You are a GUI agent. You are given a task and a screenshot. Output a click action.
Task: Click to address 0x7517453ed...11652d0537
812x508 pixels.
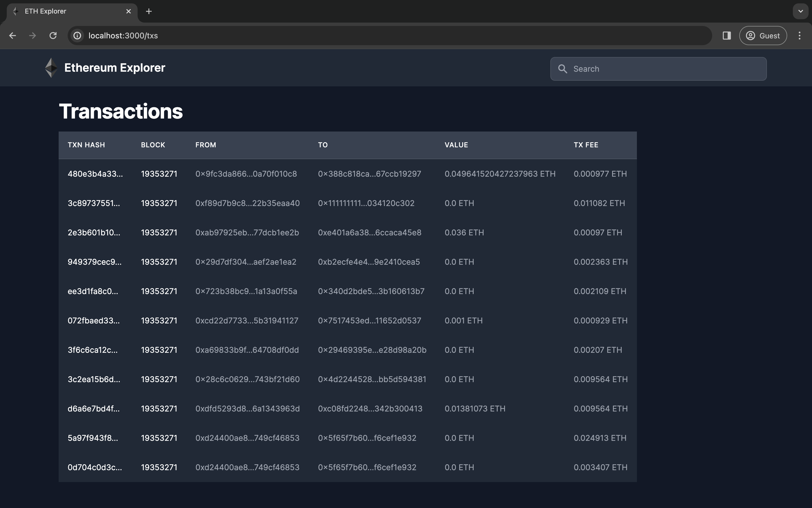[369, 321]
